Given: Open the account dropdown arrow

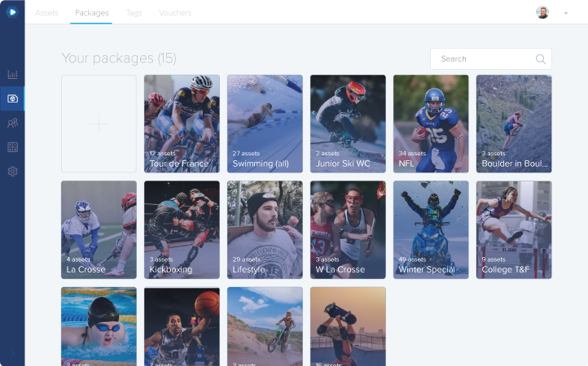Looking at the screenshot, I should [x=566, y=13].
